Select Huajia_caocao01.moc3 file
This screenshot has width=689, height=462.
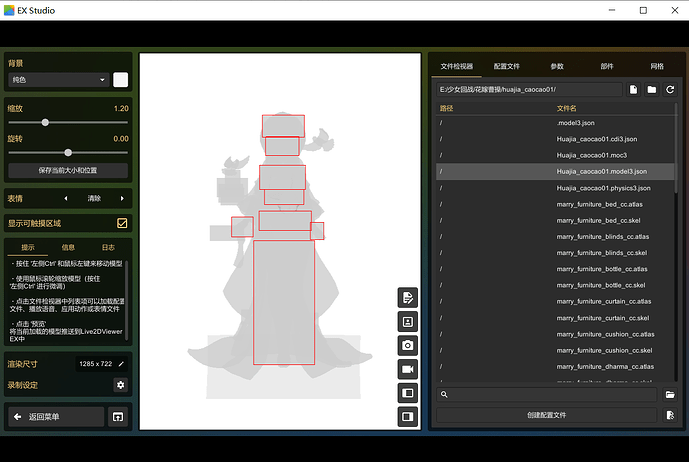tap(555, 155)
